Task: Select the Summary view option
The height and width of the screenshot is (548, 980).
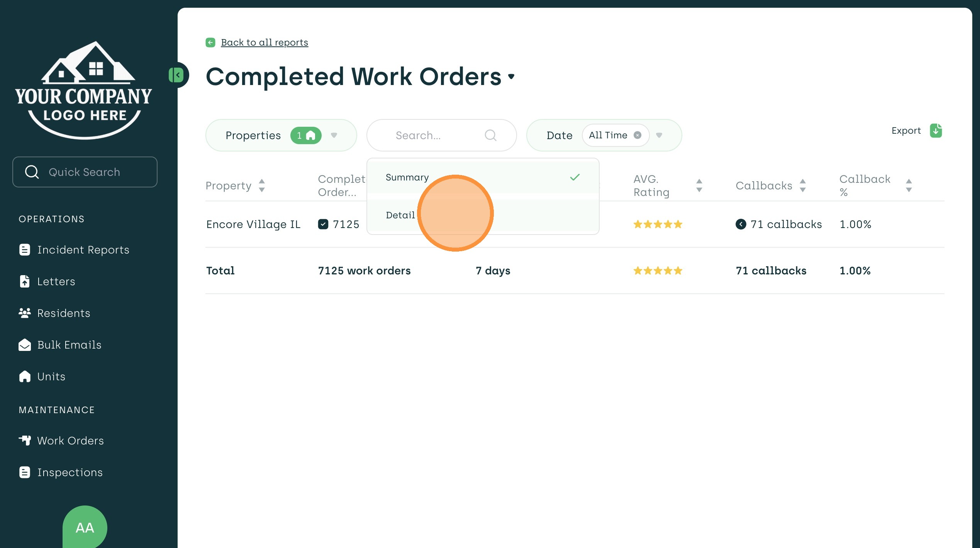Action: [x=407, y=177]
